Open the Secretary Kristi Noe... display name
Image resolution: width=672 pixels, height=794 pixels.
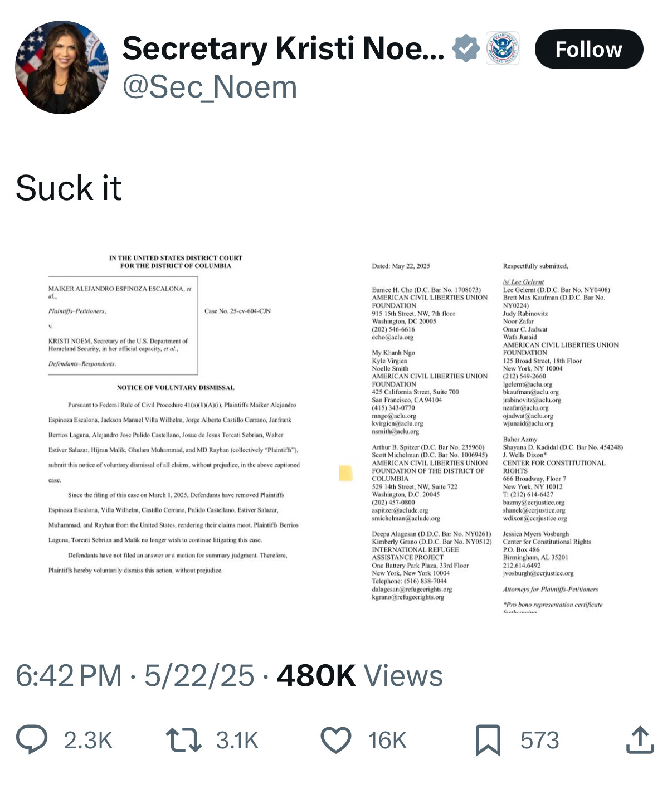283,48
